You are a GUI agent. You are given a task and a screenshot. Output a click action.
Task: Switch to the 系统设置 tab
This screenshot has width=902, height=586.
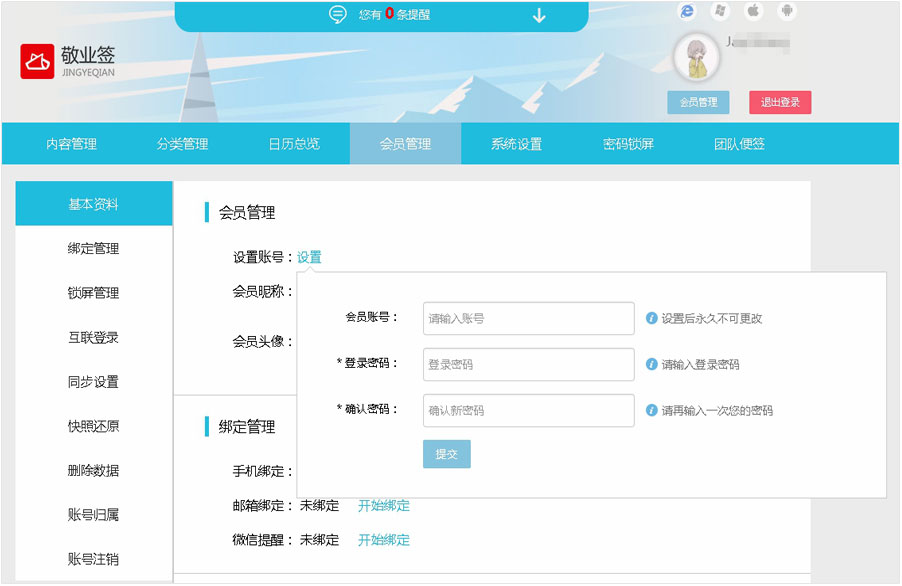point(516,144)
